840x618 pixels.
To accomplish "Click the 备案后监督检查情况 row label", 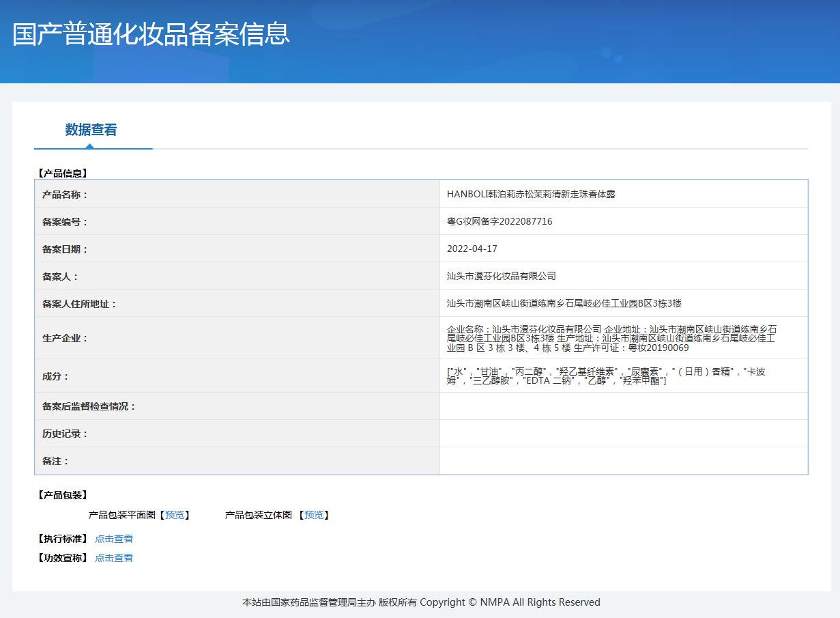I will click(x=89, y=406).
